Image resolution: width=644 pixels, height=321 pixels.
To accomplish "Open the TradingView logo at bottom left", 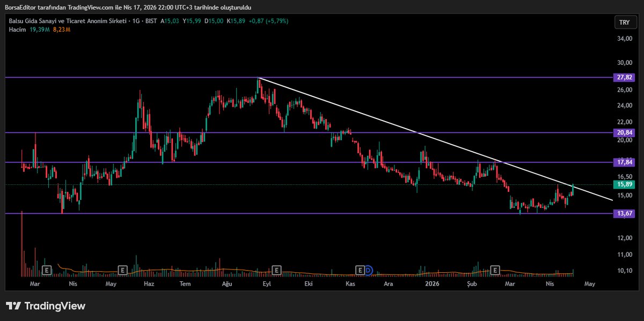I will [46, 306].
